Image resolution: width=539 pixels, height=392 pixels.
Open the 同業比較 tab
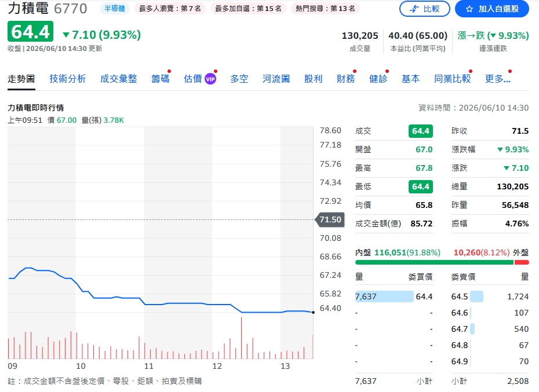[453, 79]
